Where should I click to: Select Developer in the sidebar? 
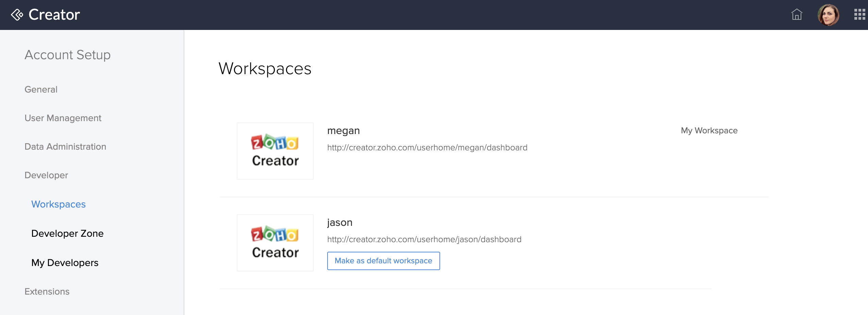46,175
